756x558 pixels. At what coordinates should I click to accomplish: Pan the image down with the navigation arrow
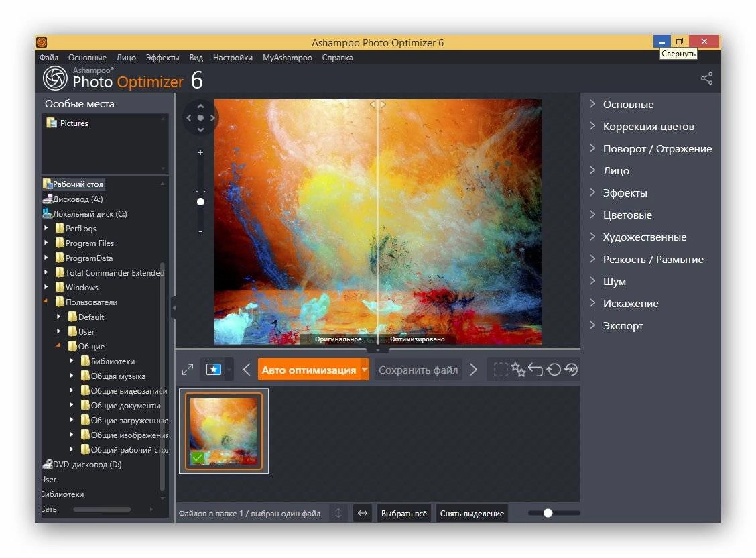coord(200,129)
